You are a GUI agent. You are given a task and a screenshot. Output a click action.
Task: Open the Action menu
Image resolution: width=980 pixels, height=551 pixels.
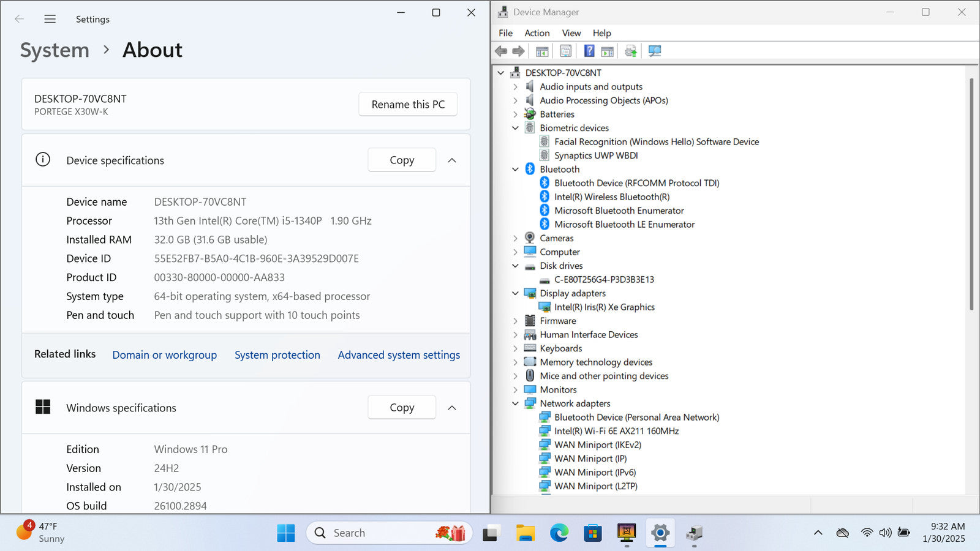point(537,33)
